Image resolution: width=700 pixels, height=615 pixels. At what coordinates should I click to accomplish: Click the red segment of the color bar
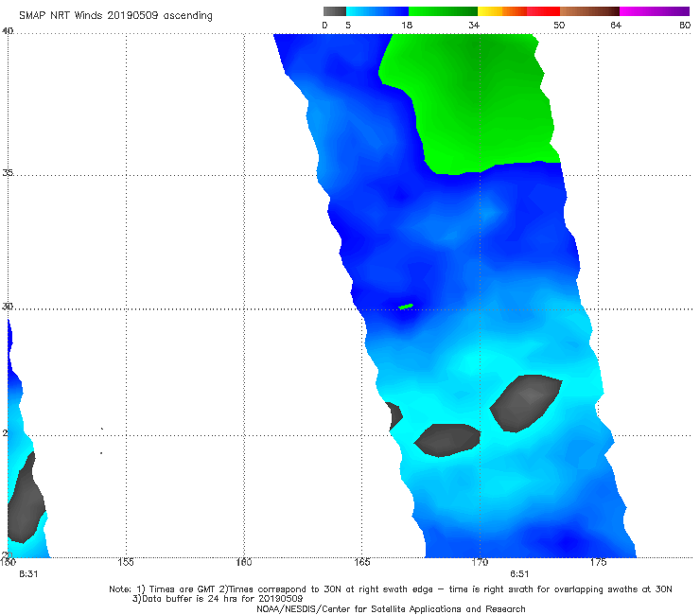click(x=543, y=11)
